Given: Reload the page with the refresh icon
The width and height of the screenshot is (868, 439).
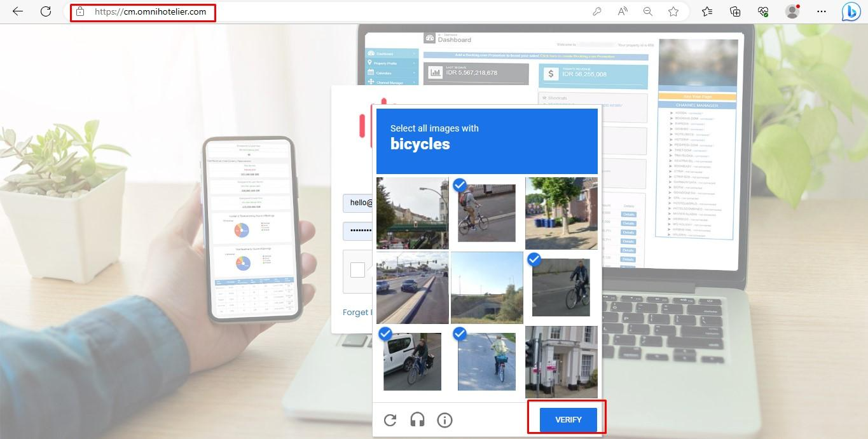Looking at the screenshot, I should pyautogui.click(x=46, y=11).
